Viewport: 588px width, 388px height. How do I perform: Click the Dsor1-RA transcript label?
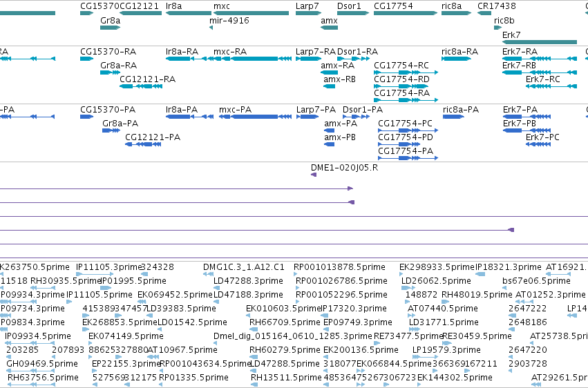coord(357,51)
